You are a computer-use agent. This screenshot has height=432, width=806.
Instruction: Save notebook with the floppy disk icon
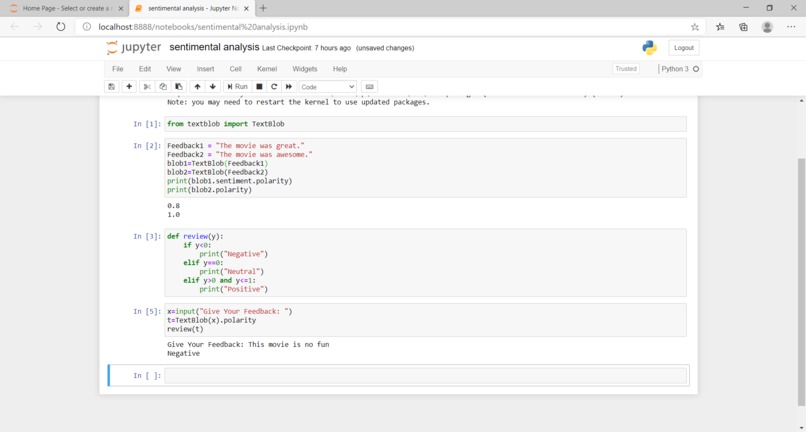tap(112, 87)
